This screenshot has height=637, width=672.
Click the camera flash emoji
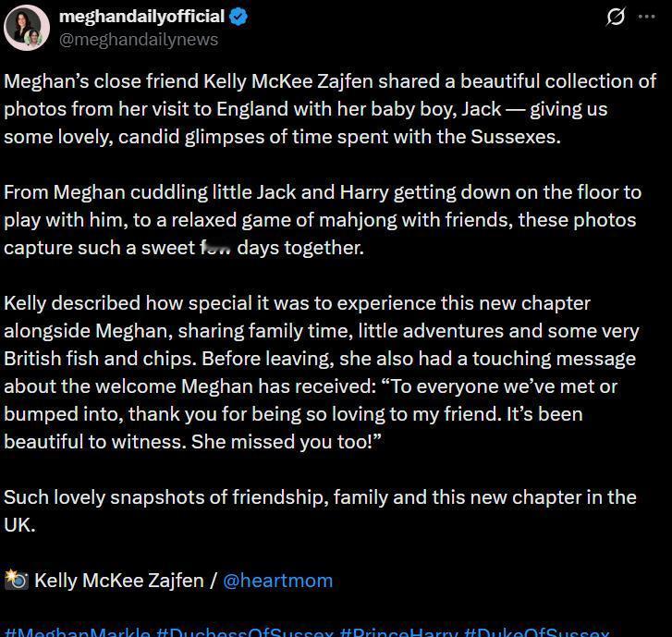pos(17,581)
